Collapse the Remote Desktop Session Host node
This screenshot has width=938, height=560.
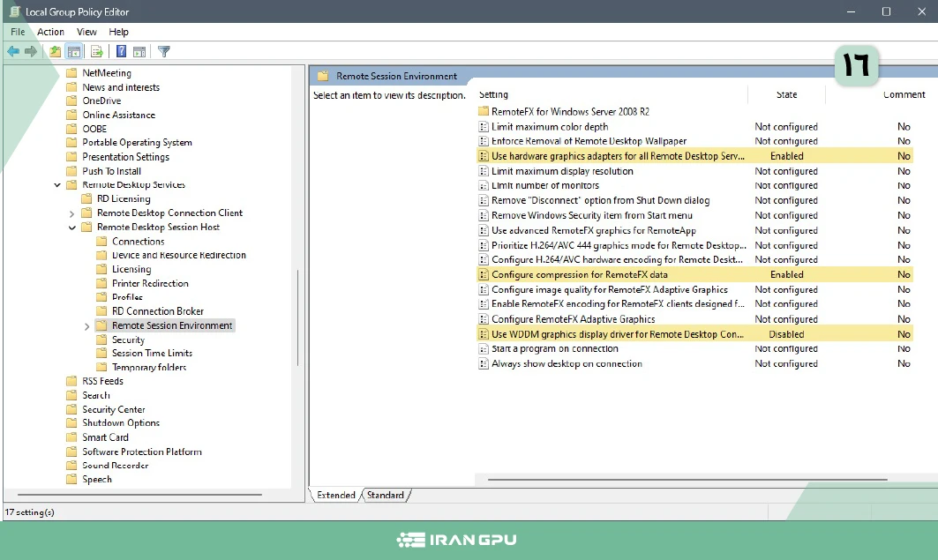click(x=71, y=228)
